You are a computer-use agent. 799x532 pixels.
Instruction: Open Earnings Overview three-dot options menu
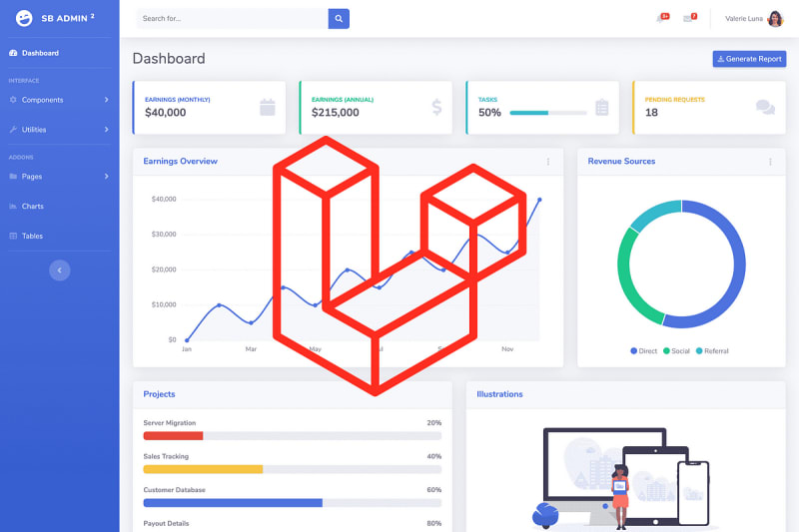(x=547, y=162)
